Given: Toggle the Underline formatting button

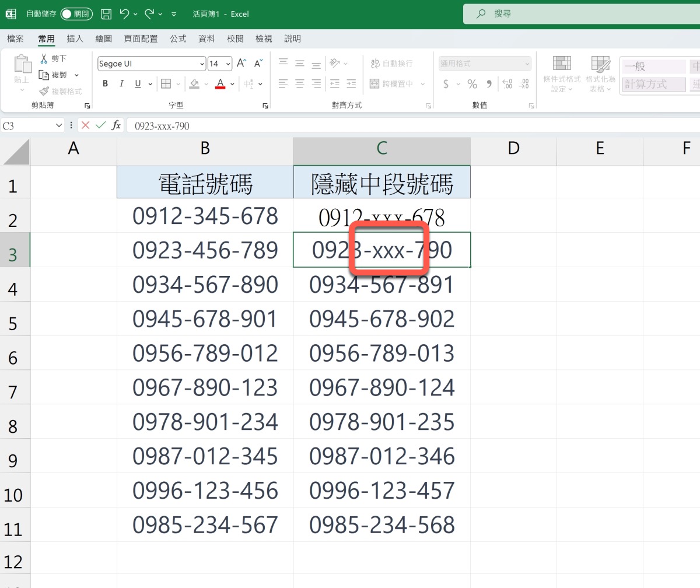Looking at the screenshot, I should tap(138, 84).
